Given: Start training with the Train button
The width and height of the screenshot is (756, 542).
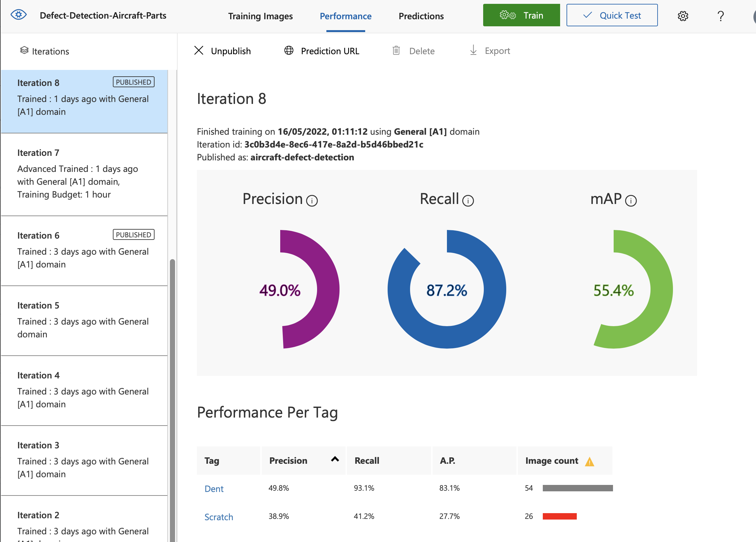Looking at the screenshot, I should 521,15.
